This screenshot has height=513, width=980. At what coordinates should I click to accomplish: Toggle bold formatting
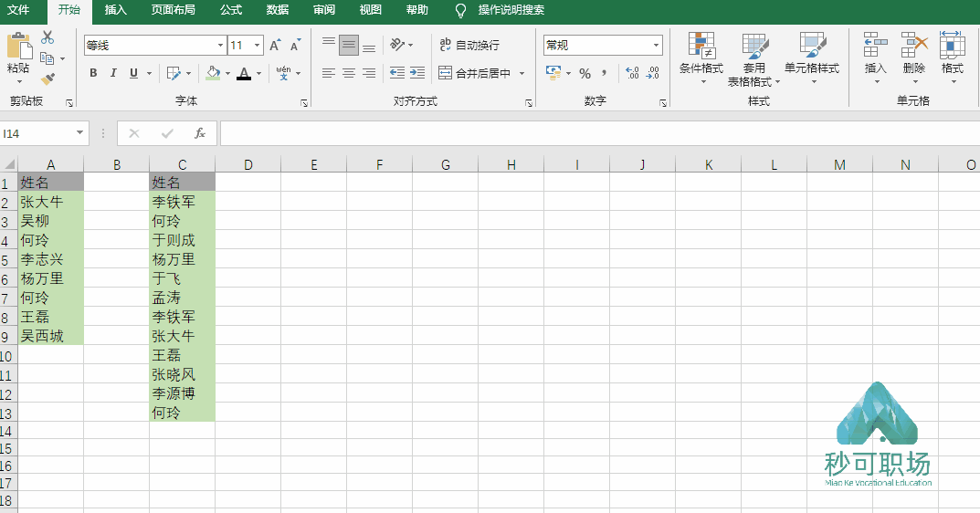point(93,73)
